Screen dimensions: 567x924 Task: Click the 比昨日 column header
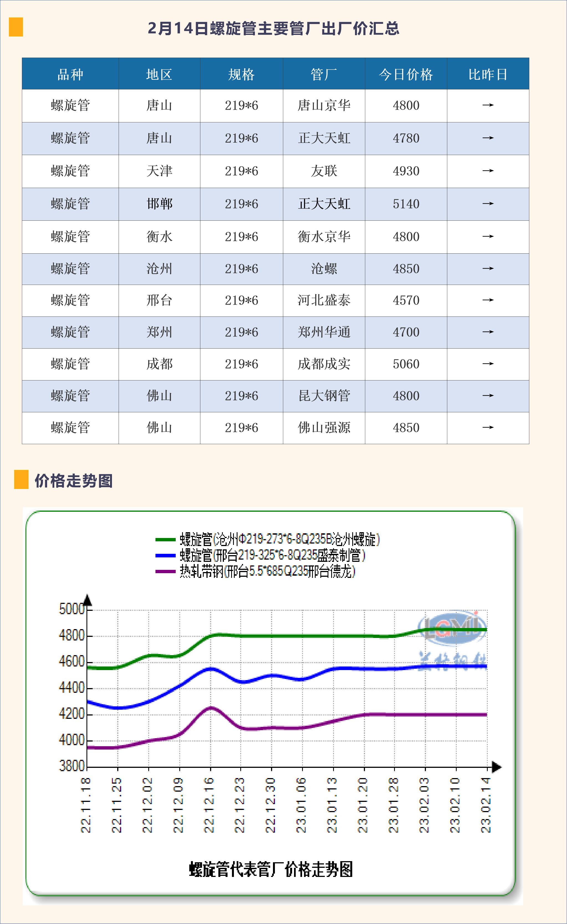(487, 74)
